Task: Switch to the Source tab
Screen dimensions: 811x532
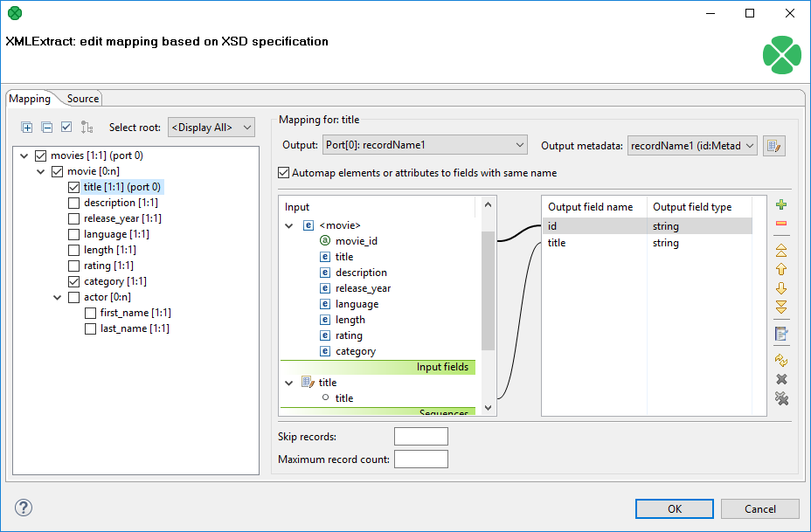Action: click(x=81, y=98)
